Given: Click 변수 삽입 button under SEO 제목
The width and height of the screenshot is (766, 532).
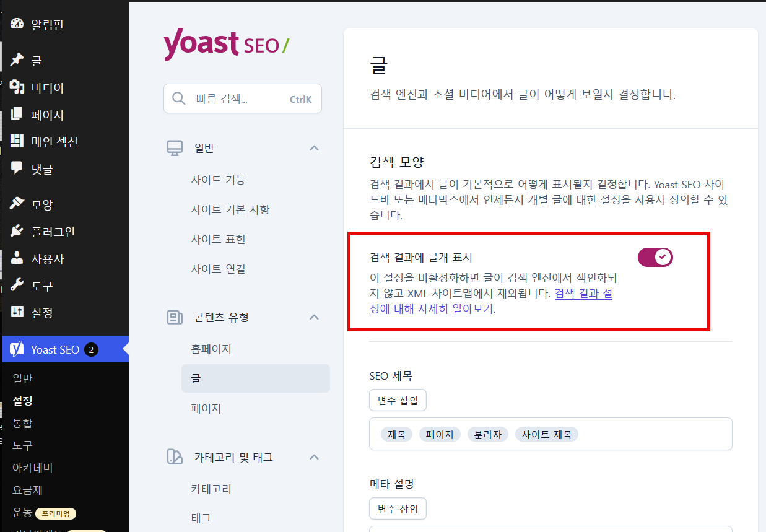Looking at the screenshot, I should point(398,400).
